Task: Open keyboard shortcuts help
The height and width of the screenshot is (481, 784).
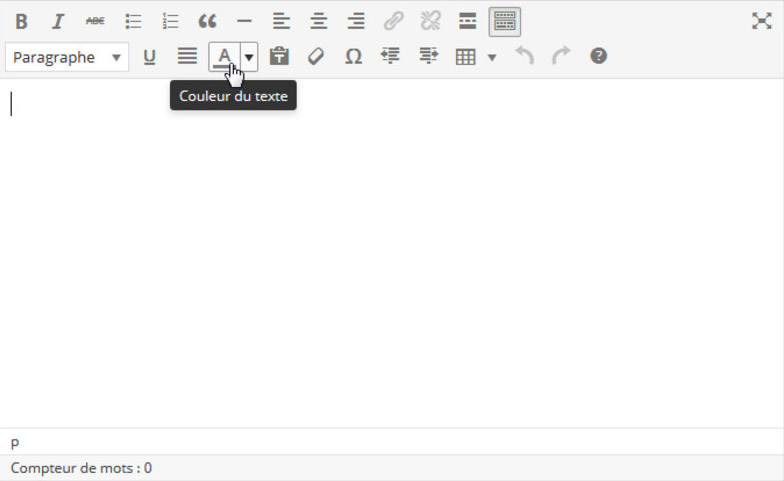Action: (x=598, y=56)
